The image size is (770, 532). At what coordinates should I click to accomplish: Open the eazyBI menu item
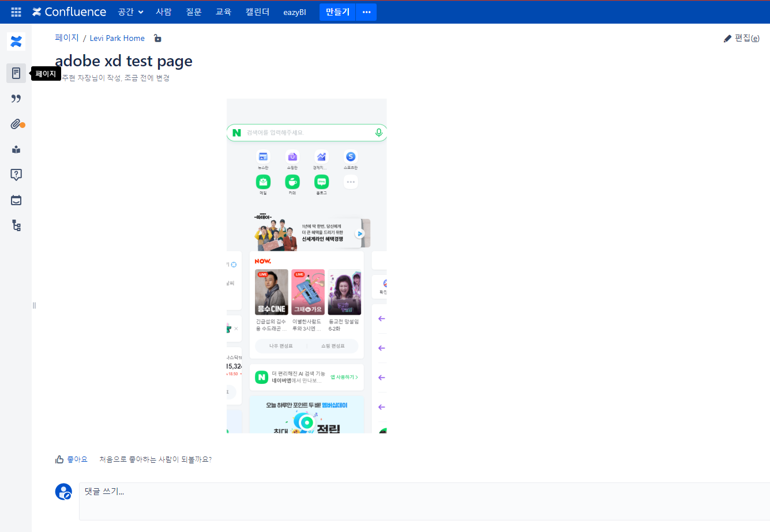click(x=295, y=12)
